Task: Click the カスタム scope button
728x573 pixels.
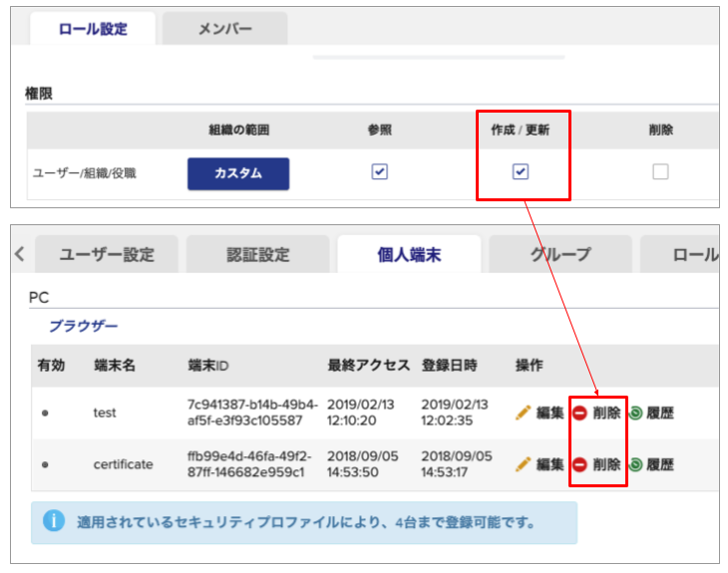Action: [x=238, y=173]
